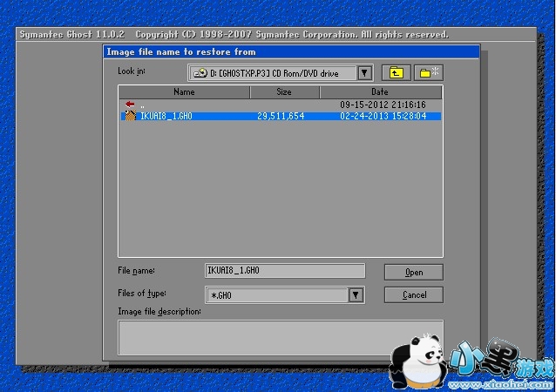Click the Cancel button

(x=414, y=295)
